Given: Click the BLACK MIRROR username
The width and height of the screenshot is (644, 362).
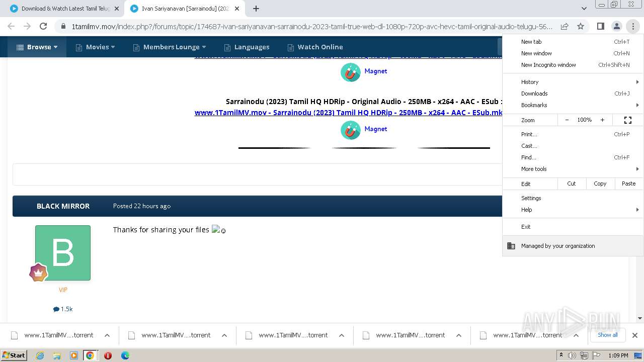Looking at the screenshot, I should click(63, 206).
